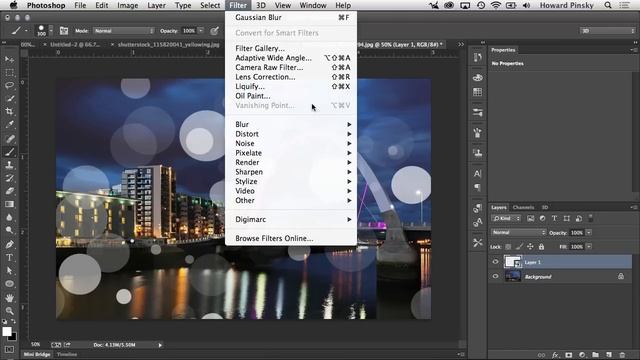The image size is (640, 360).
Task: Switch to Untitled-2 document tab
Action: coord(75,44)
